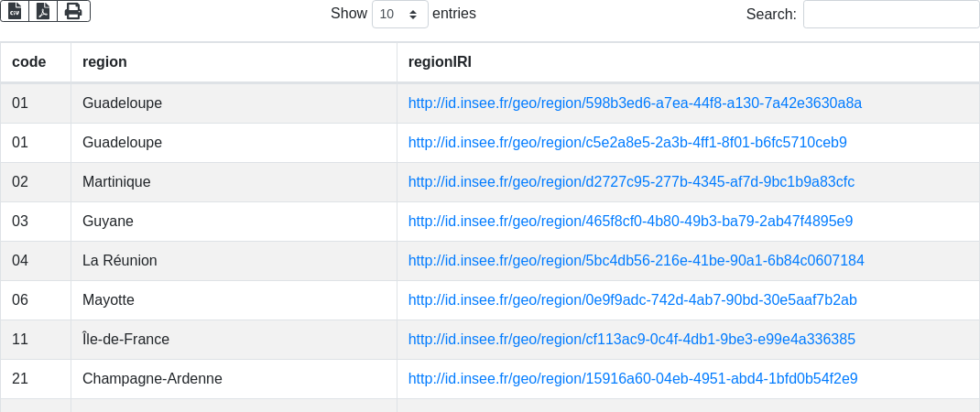Select the Île-de-France region cell
Viewport: 980px width, 412px height.
click(125, 340)
